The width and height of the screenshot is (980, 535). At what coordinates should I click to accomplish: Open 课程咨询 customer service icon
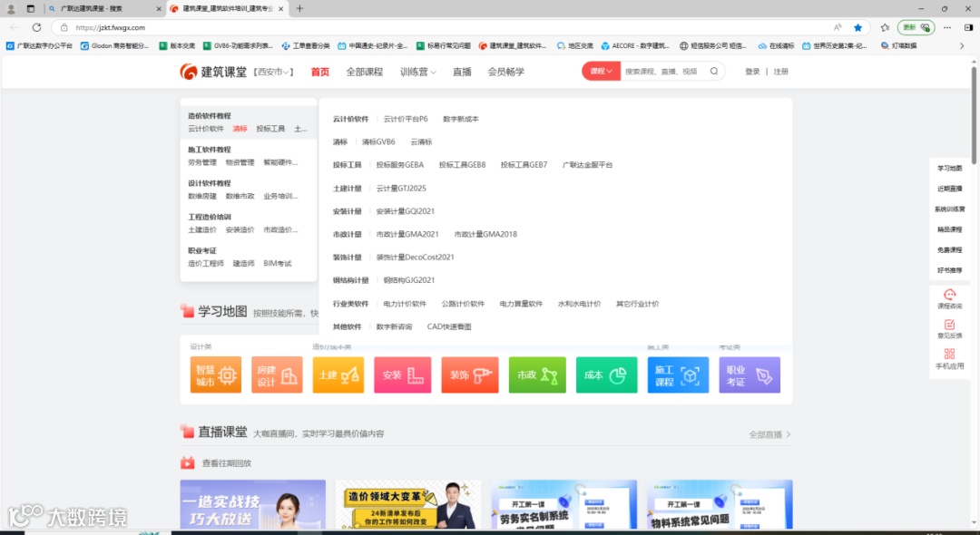tap(949, 295)
